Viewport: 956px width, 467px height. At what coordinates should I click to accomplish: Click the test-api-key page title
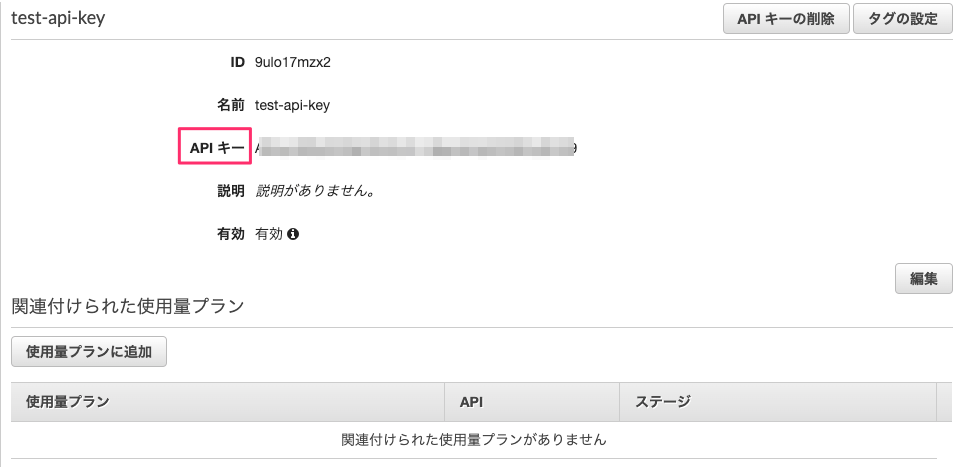tap(58, 18)
